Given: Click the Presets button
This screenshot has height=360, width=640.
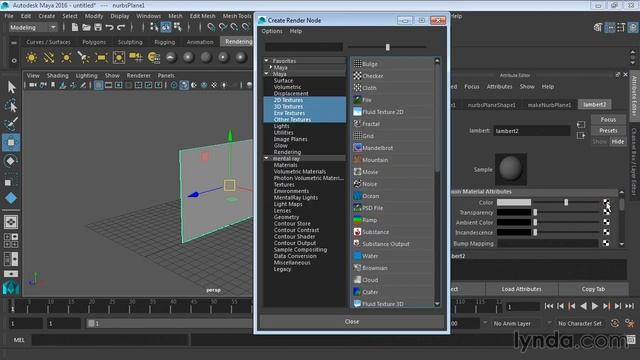Looking at the screenshot, I should coord(608,131).
